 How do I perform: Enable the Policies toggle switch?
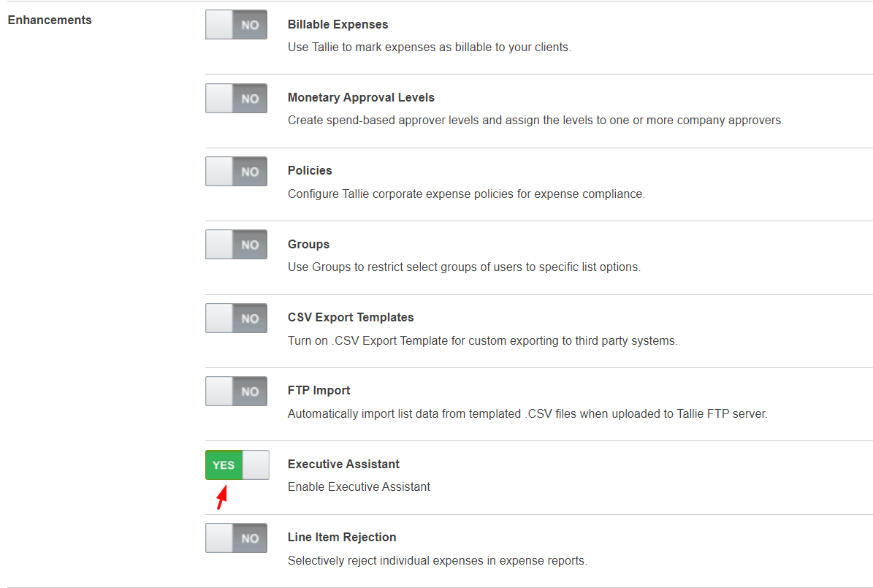click(236, 172)
